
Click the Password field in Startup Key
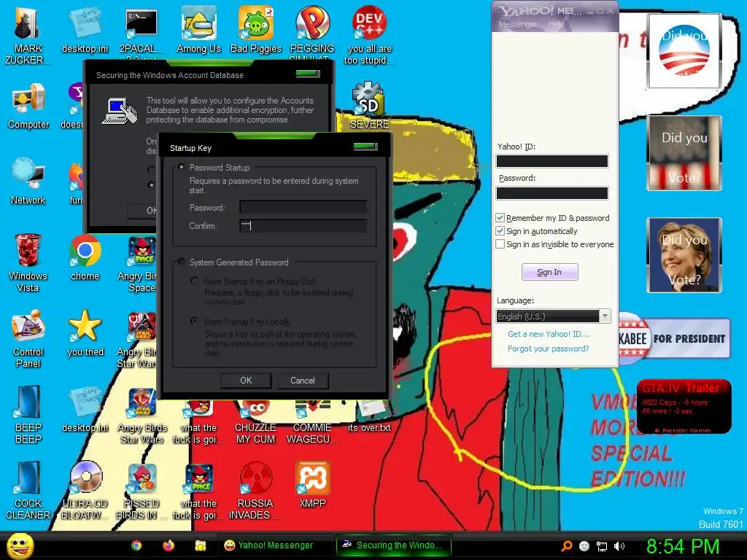303,207
